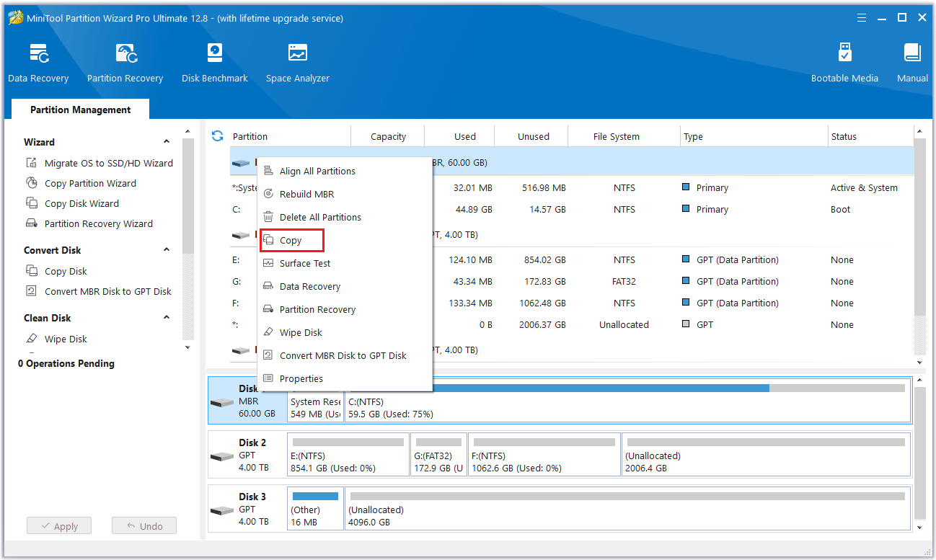Click Copy in the context menu
The width and height of the screenshot is (936, 560).
coord(345,240)
